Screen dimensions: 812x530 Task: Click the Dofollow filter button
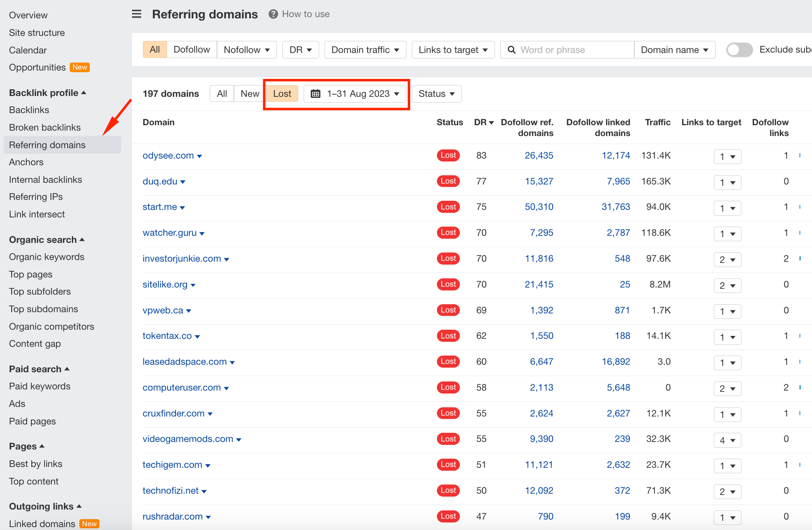pos(192,50)
